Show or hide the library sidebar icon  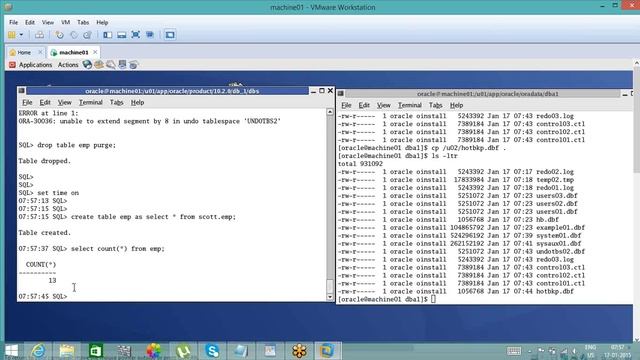[107, 35]
